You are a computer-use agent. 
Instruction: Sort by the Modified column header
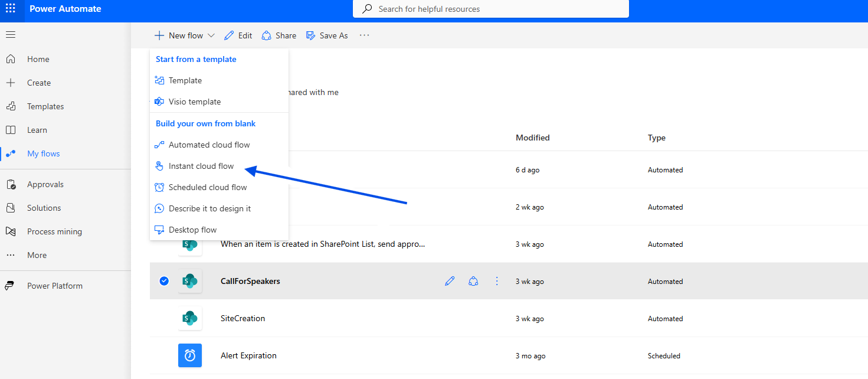(x=532, y=138)
